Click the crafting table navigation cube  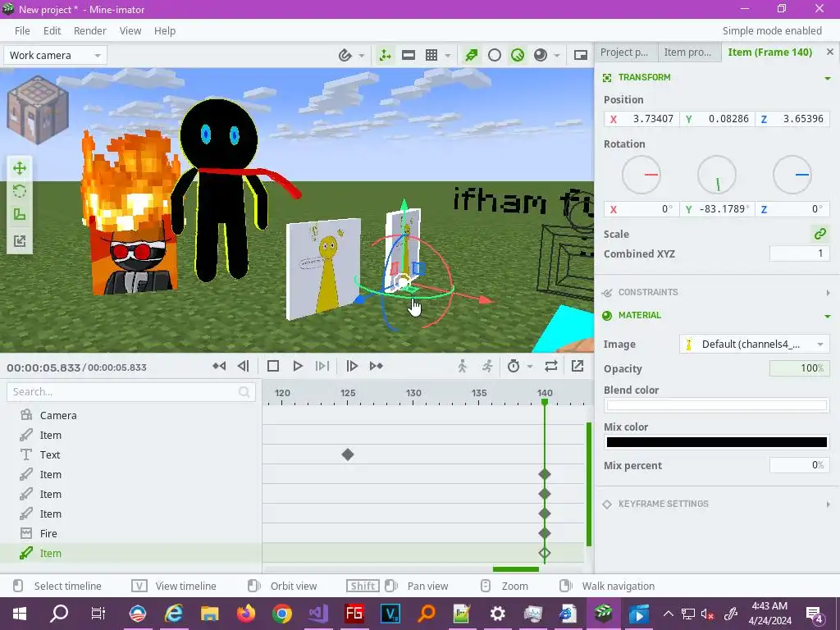tap(38, 111)
